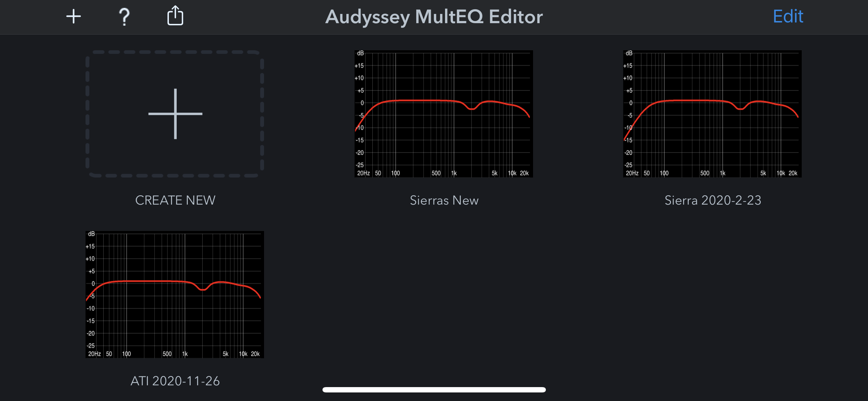Screen dimensions: 868x401
Task: Select the ATI 2020-11-26 label
Action: click(x=175, y=381)
